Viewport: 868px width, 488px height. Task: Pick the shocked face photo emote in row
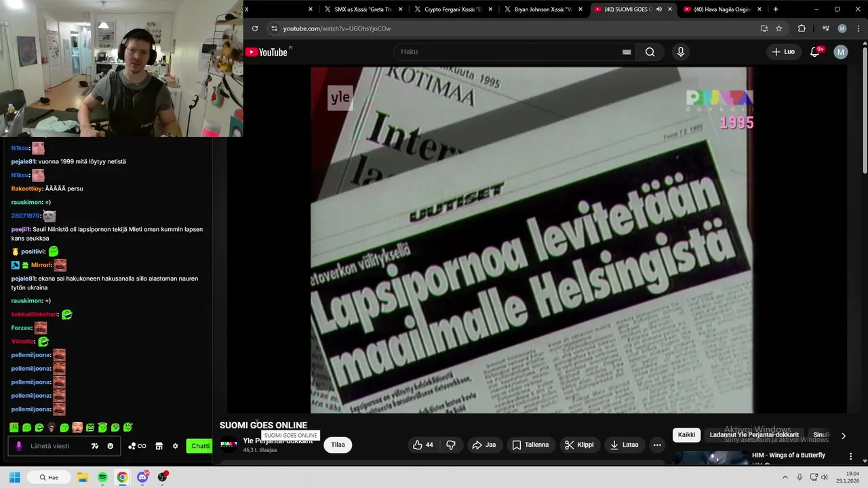tap(77, 428)
